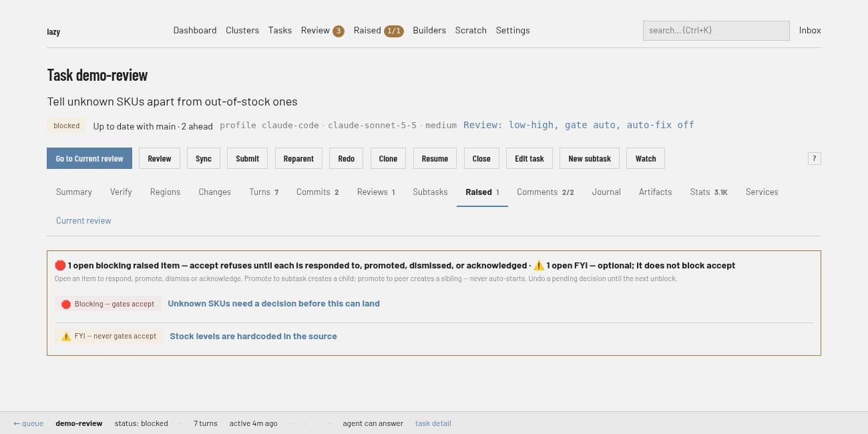
Task: Click the queue back link in footer
Action: pos(28,423)
